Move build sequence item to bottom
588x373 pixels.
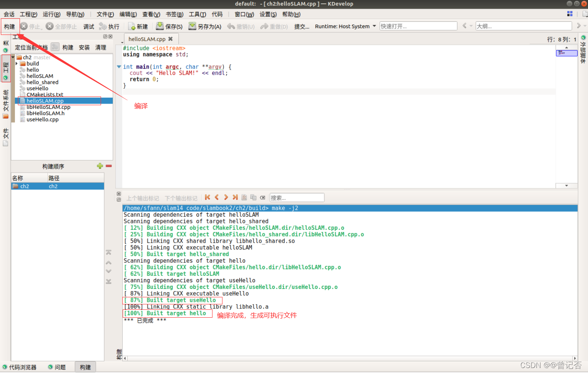click(109, 282)
